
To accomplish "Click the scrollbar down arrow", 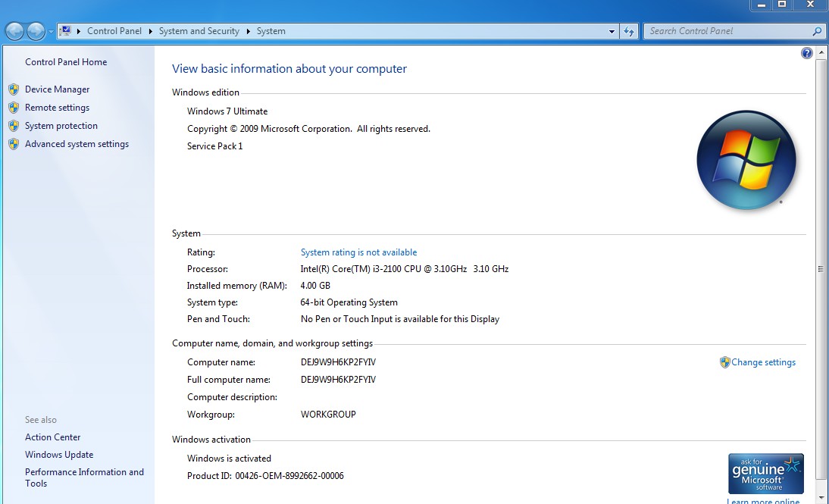I will point(821,498).
